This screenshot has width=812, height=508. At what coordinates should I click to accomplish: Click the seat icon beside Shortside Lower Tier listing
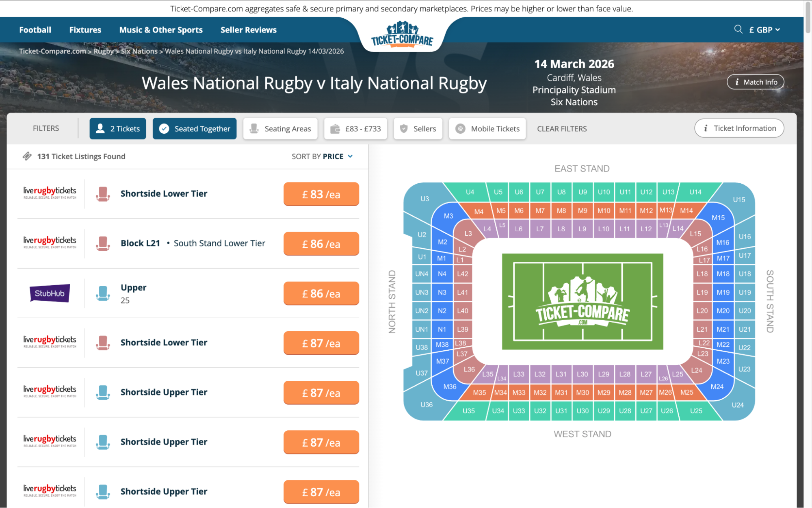(x=103, y=194)
